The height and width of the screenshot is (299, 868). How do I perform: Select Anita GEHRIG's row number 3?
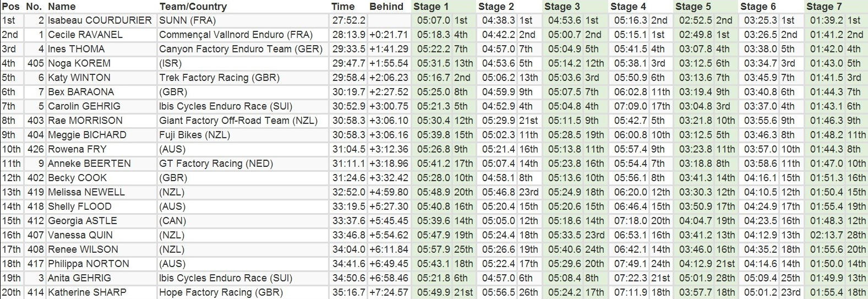click(41, 278)
